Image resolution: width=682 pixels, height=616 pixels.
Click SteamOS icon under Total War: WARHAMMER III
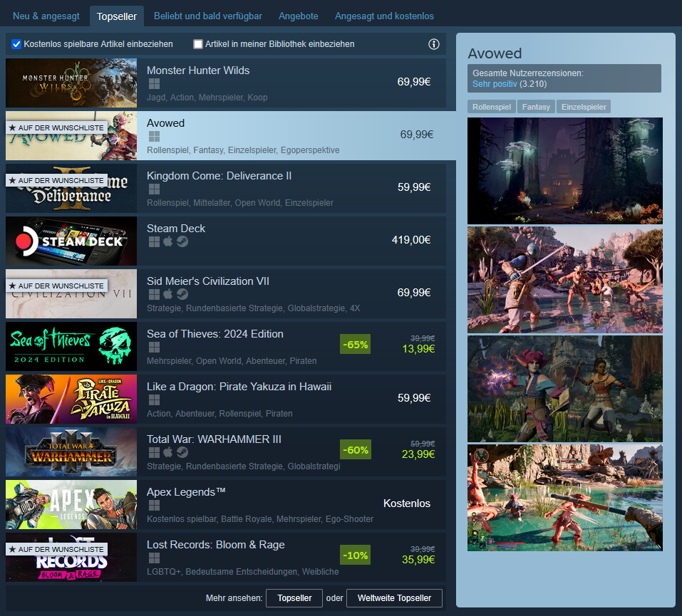point(182,452)
